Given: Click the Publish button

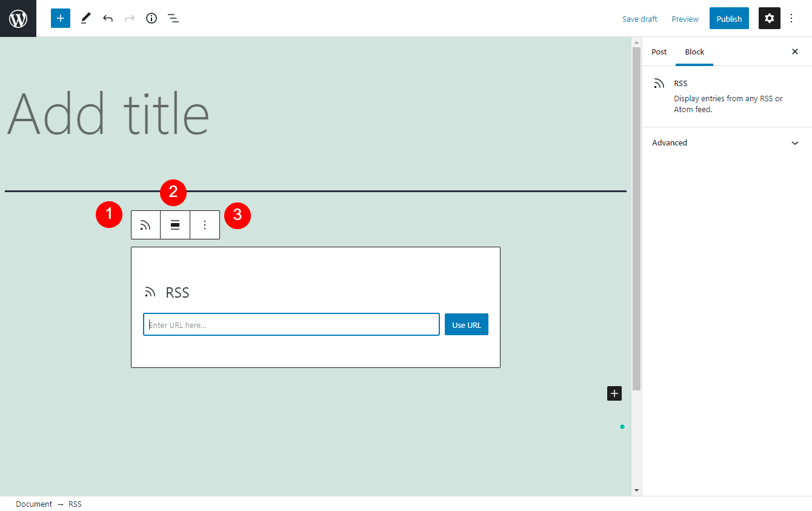Looking at the screenshot, I should pyautogui.click(x=729, y=18).
